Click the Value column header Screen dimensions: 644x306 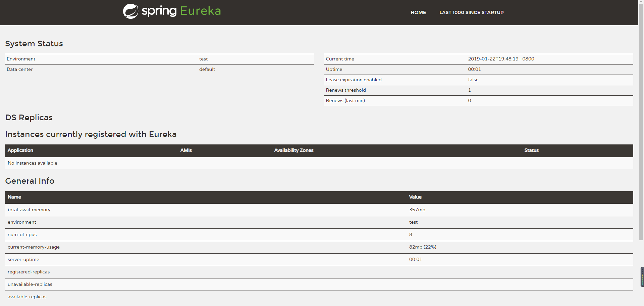(415, 197)
